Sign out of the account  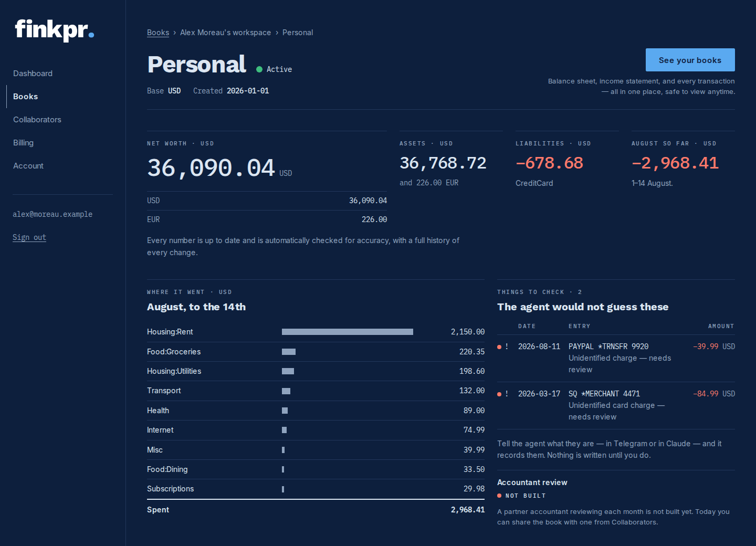point(29,237)
